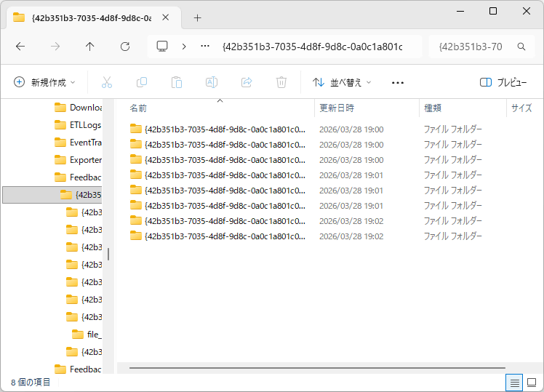The width and height of the screenshot is (544, 392).
Task: Click the Cut scissors icon
Action: click(x=107, y=82)
